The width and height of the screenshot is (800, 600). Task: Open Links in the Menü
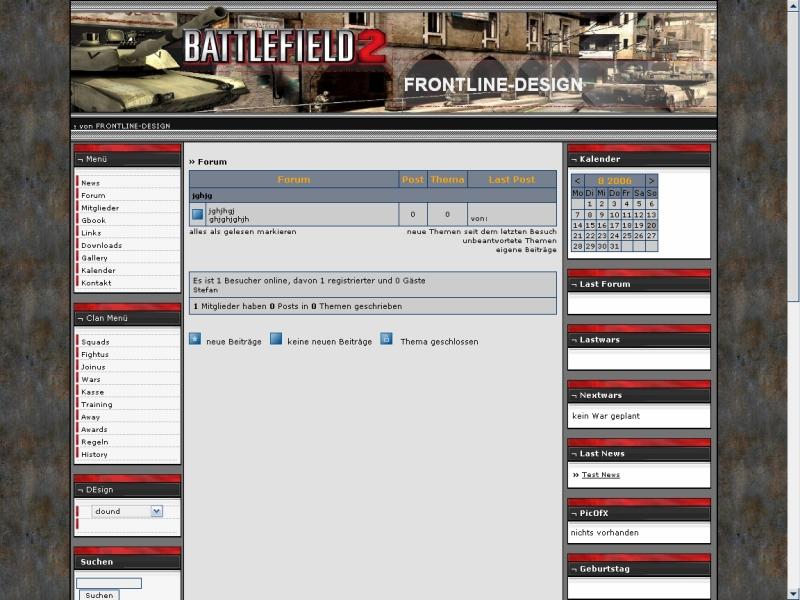tap(91, 233)
